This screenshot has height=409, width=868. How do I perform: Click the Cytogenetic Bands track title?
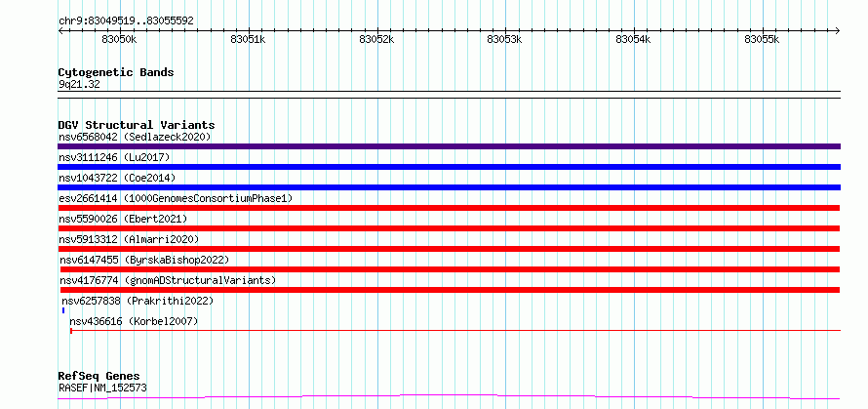click(x=116, y=72)
